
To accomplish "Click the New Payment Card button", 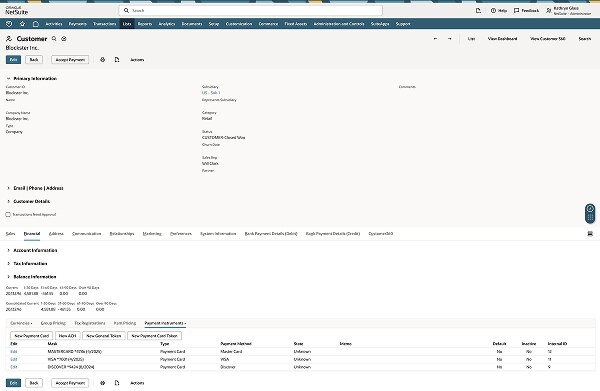I will [x=32, y=336].
